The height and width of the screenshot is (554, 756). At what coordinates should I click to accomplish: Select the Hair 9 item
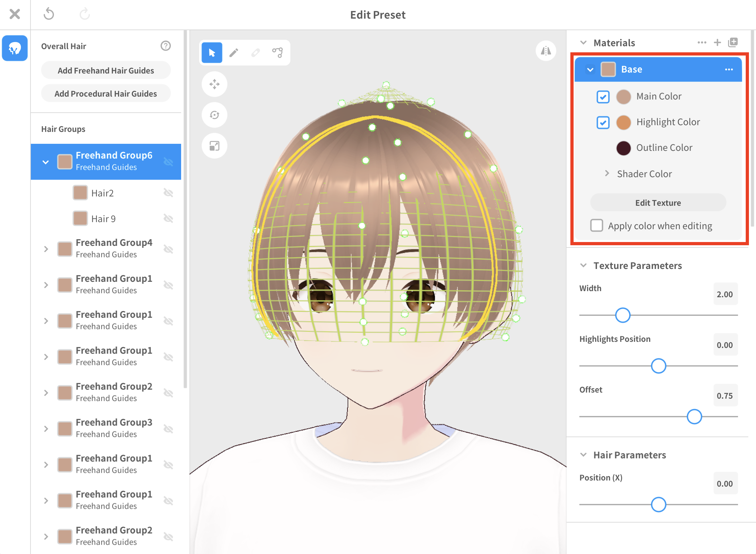point(106,219)
